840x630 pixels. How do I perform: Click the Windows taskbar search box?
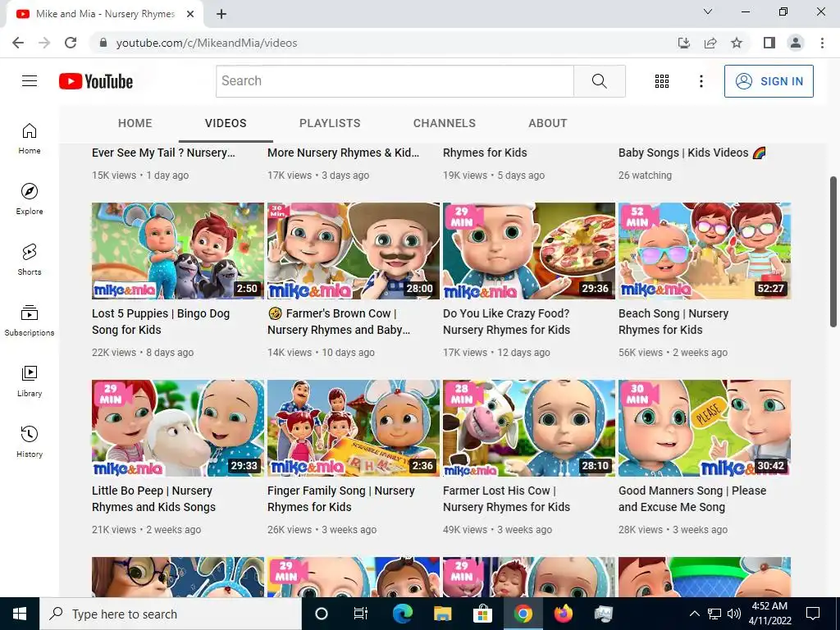(171, 614)
